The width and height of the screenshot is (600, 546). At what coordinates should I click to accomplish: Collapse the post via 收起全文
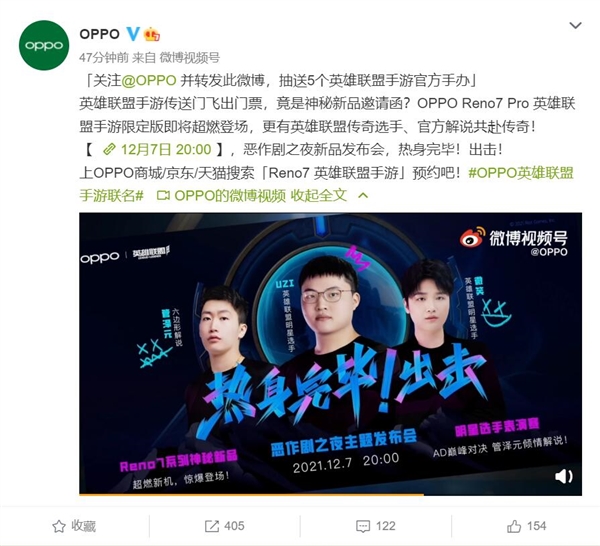coord(318,196)
